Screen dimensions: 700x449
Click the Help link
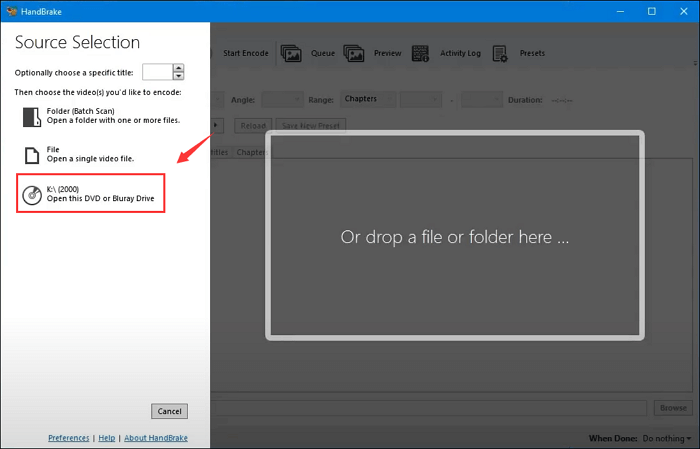tap(105, 438)
